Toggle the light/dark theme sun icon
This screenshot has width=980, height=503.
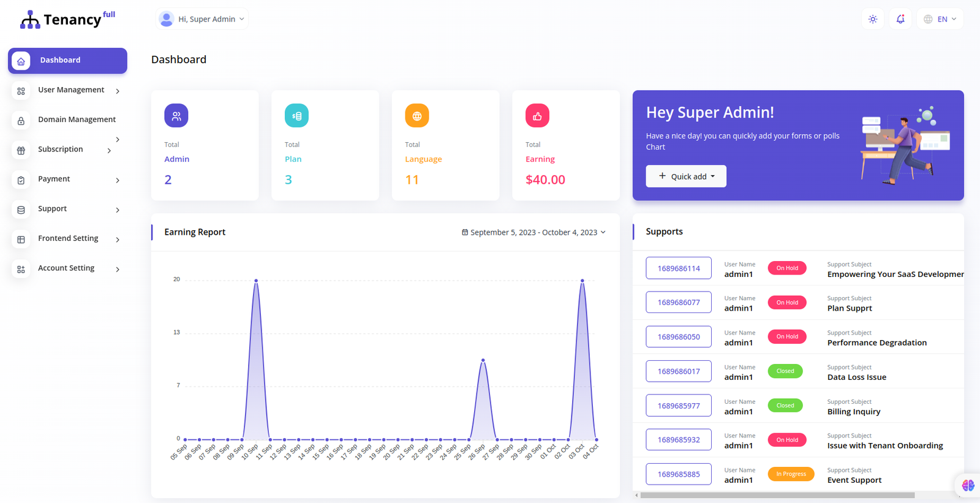coord(873,19)
